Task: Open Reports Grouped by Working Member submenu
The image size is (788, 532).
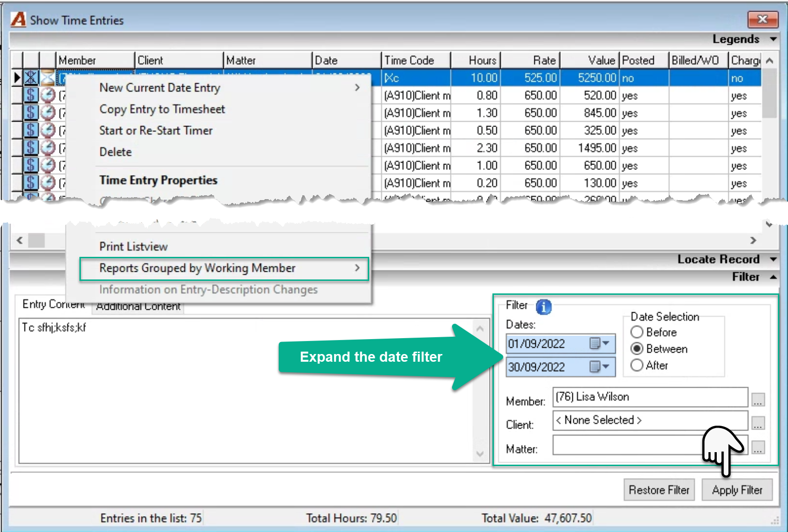Action: point(224,268)
